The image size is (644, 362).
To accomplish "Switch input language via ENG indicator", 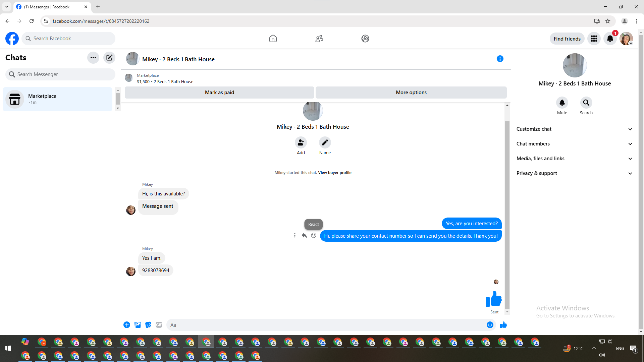I will point(620,349).
